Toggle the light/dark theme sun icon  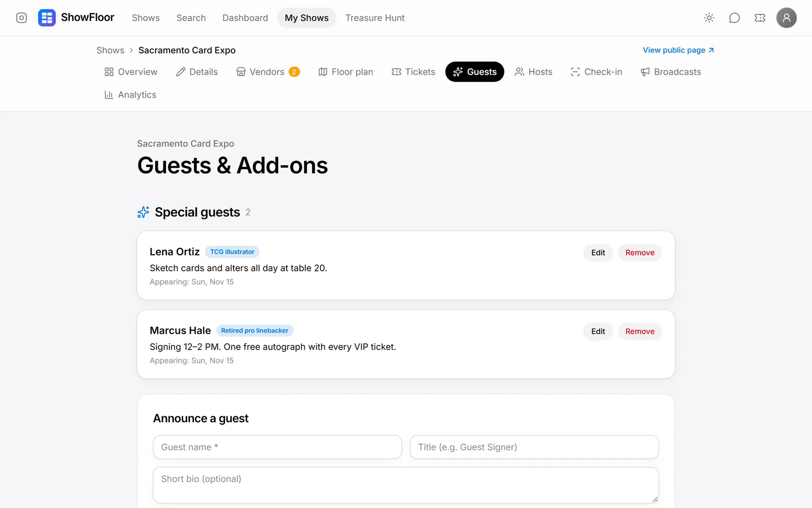[709, 18]
